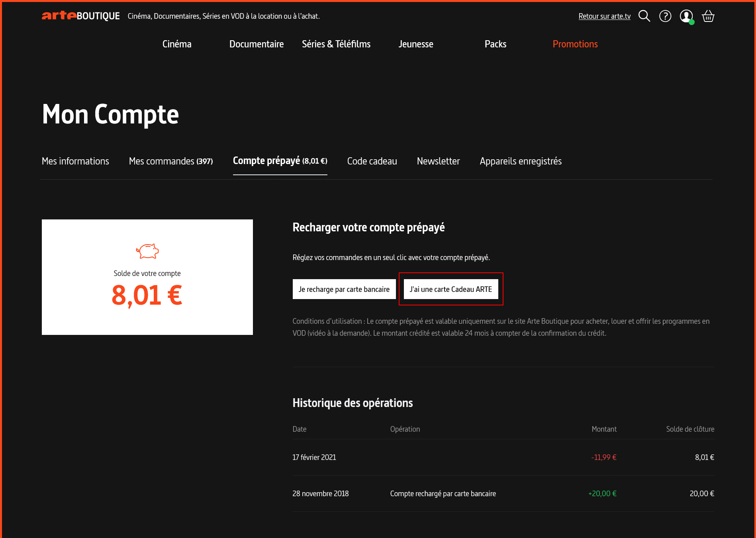Click the Opération column header
Viewport: 756px width, 538px height.
click(x=405, y=429)
